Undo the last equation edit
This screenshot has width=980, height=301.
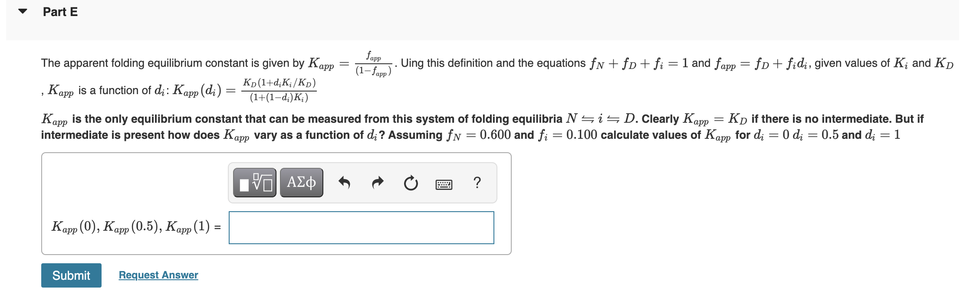coord(345,183)
